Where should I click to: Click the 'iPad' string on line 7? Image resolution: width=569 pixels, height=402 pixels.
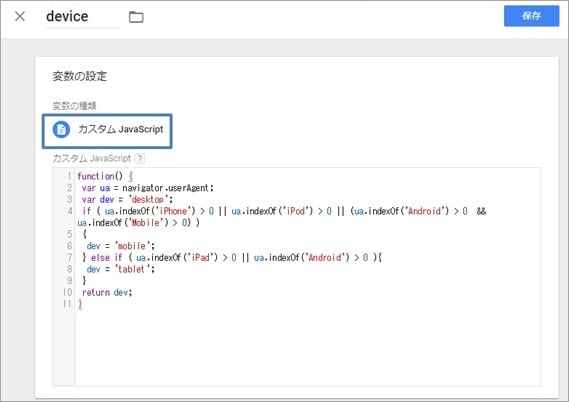click(x=201, y=258)
